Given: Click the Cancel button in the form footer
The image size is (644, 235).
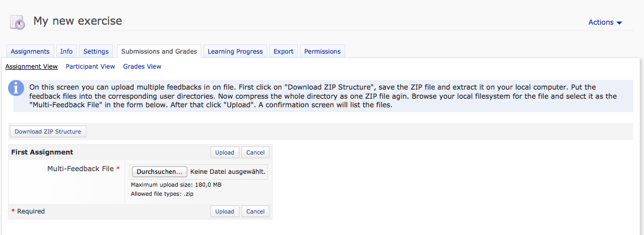Looking at the screenshot, I should (255, 211).
